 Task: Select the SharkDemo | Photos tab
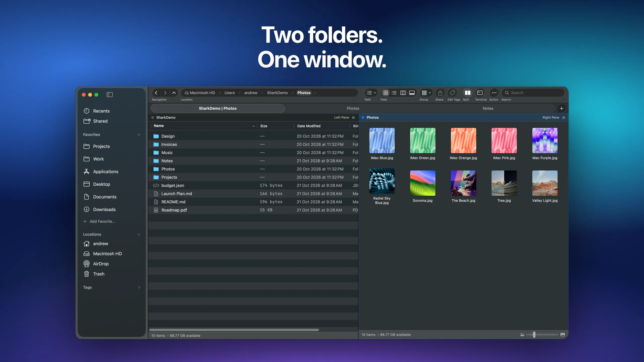218,108
